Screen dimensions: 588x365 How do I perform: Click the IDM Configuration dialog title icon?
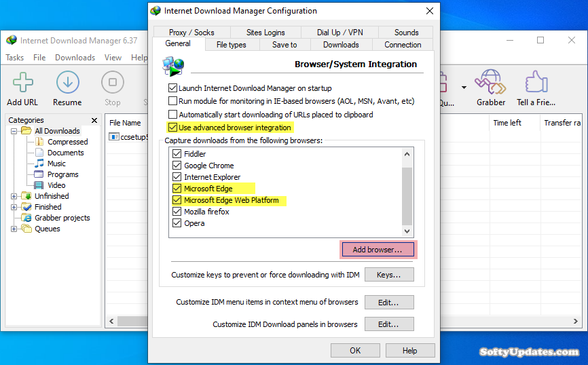point(155,11)
